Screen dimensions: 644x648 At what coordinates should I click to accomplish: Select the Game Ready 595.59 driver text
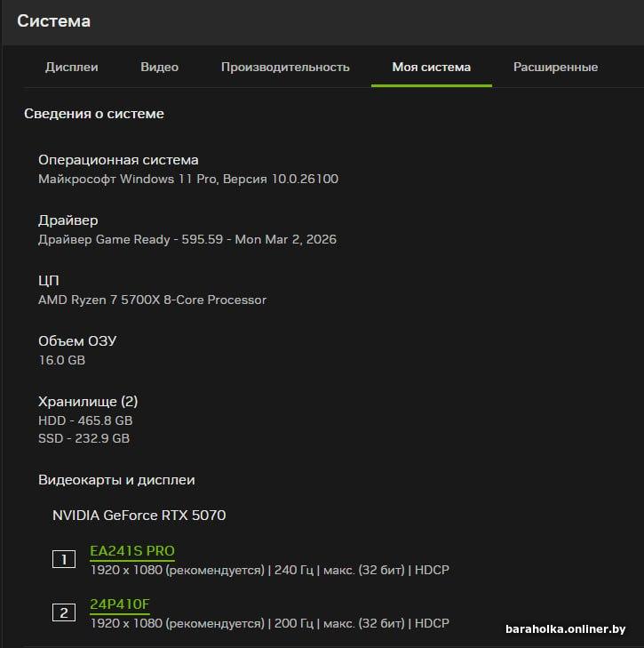point(187,239)
